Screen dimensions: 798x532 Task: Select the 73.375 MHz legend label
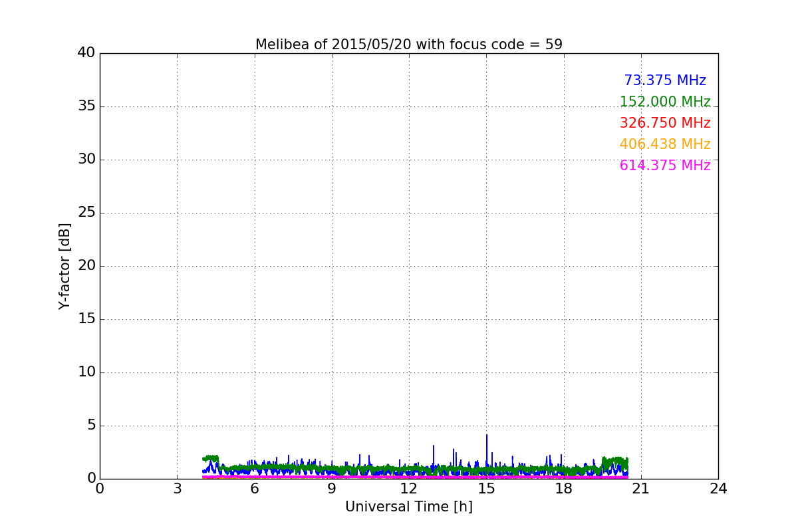(x=665, y=80)
